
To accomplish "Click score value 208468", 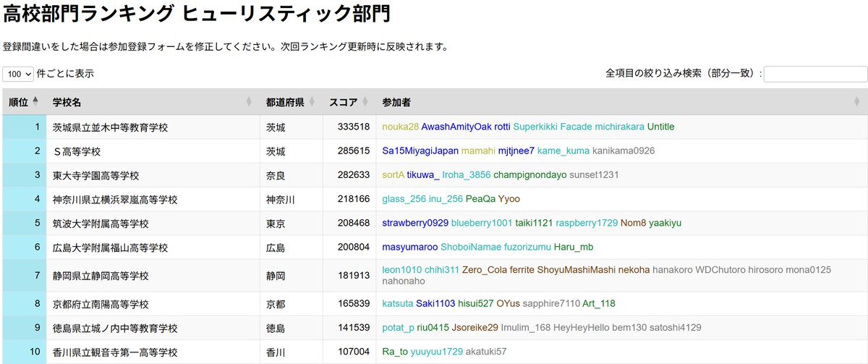I will pyautogui.click(x=354, y=223).
